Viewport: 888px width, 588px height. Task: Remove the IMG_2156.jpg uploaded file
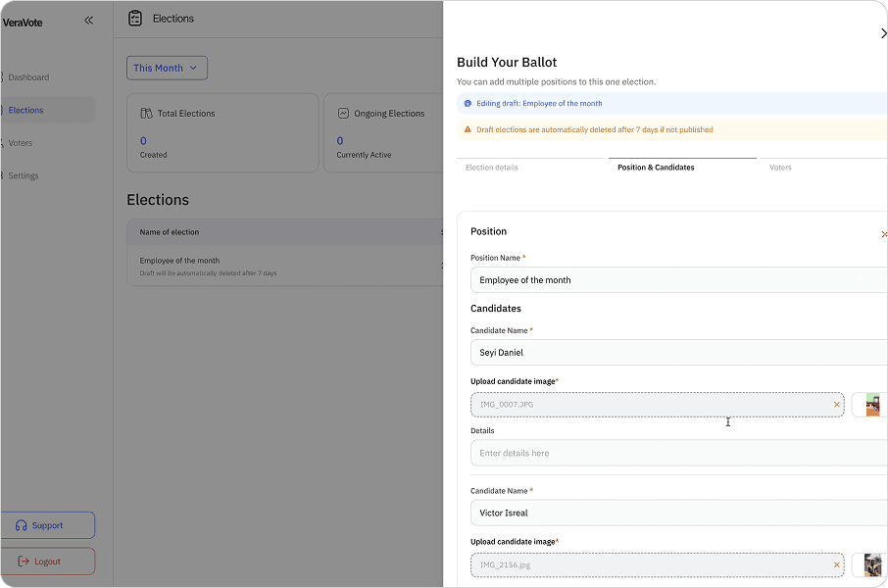point(836,565)
